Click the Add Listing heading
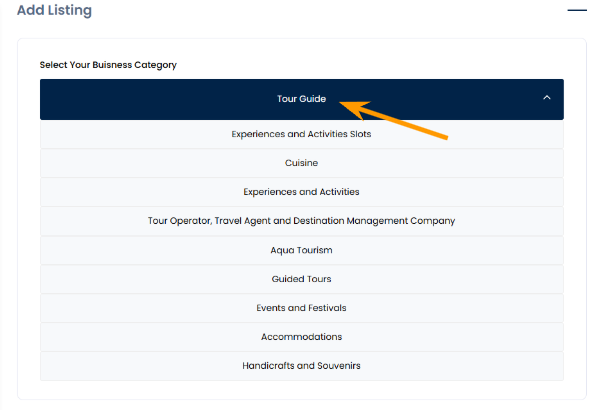 (x=54, y=11)
